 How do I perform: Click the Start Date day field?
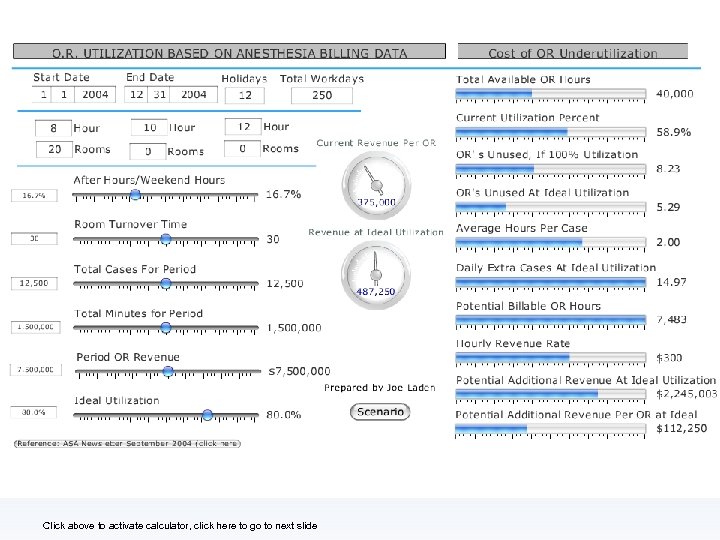click(x=64, y=95)
